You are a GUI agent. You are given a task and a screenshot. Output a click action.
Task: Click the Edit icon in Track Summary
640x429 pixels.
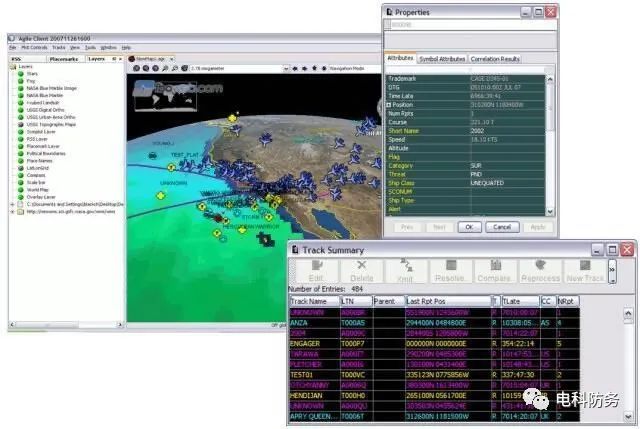316,270
